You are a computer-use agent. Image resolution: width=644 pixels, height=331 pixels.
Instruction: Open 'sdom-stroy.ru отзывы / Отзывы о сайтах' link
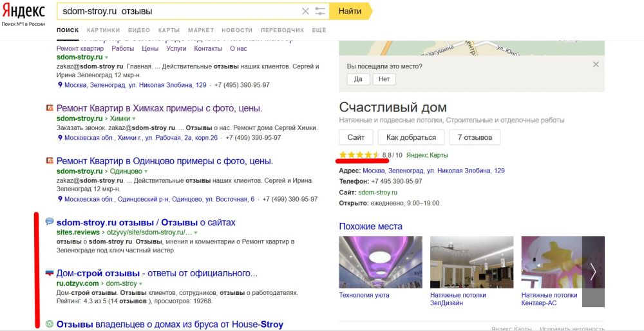[x=146, y=222]
